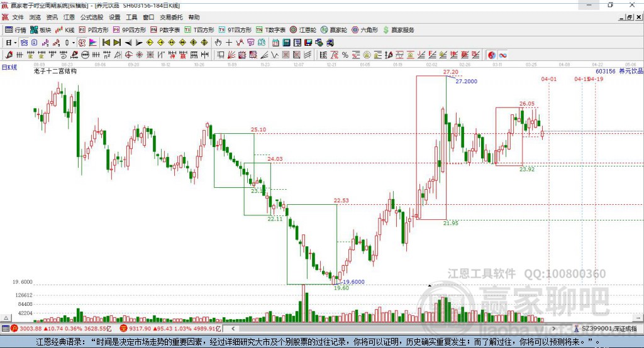Select the crosshair cursor tool
Image resolution: width=644 pixels, height=348 pixels.
[229, 43]
